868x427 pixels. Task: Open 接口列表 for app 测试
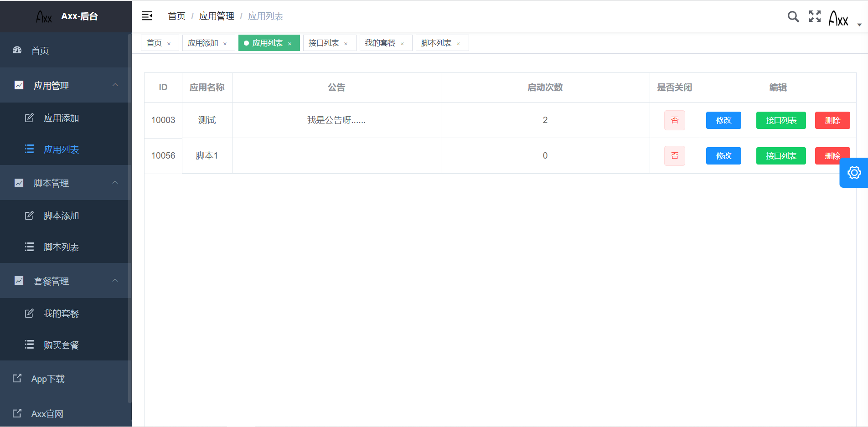[781, 120]
